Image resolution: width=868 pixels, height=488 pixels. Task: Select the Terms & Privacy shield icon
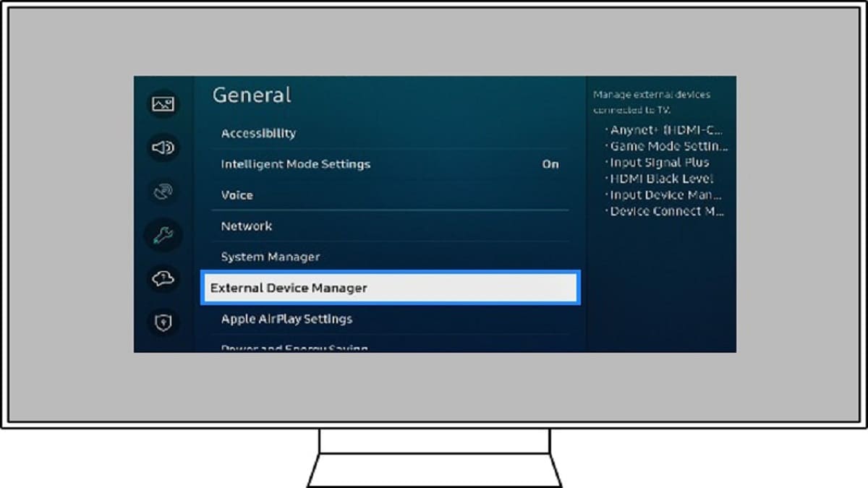[163, 323]
